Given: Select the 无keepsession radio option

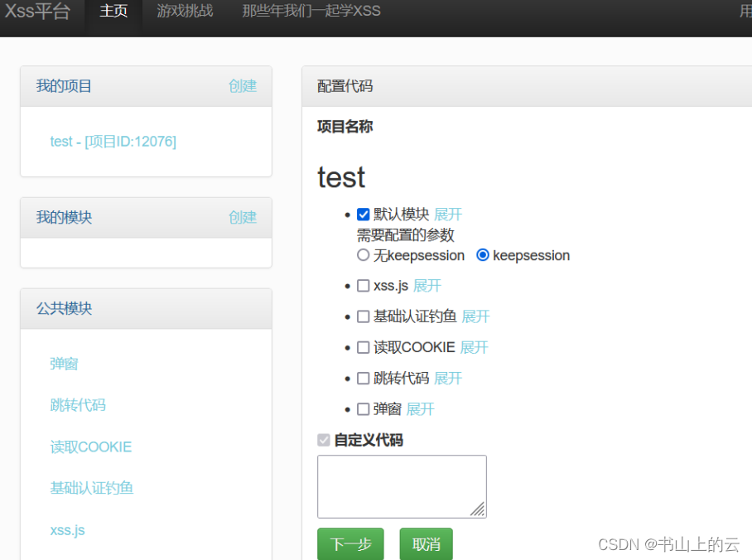Looking at the screenshot, I should [363, 255].
